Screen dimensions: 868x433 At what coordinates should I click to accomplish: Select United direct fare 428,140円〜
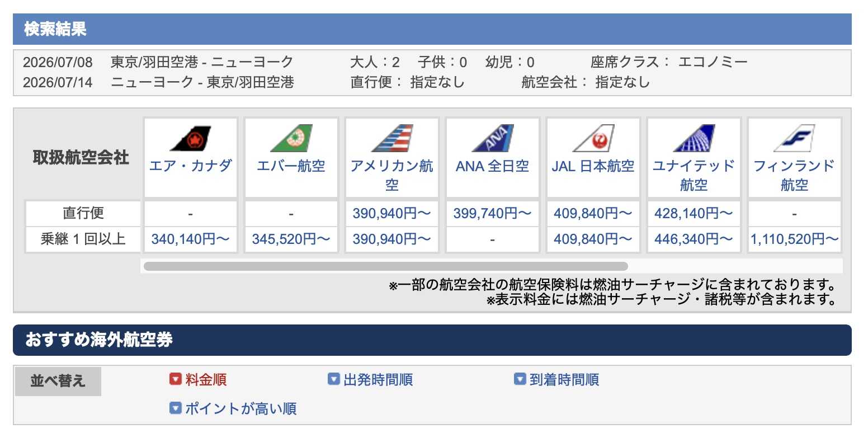click(694, 213)
